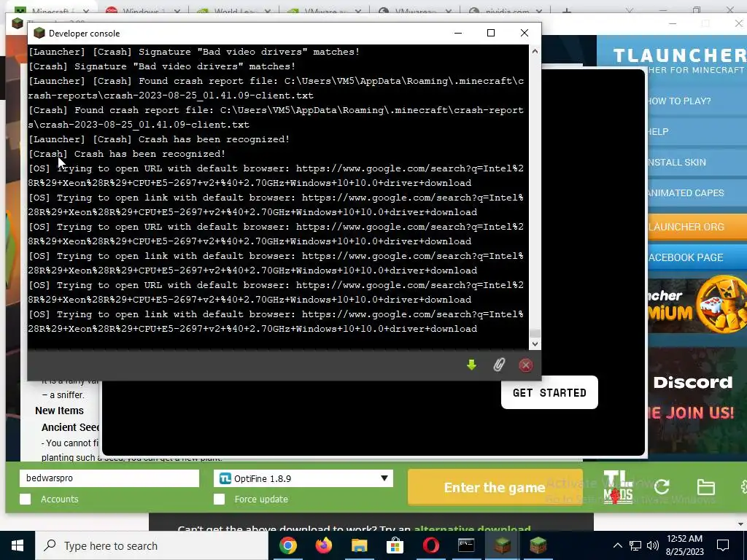Screen dimensions: 747x560
Task: Switch to the World Lea... browser tab
Action: coord(233,10)
